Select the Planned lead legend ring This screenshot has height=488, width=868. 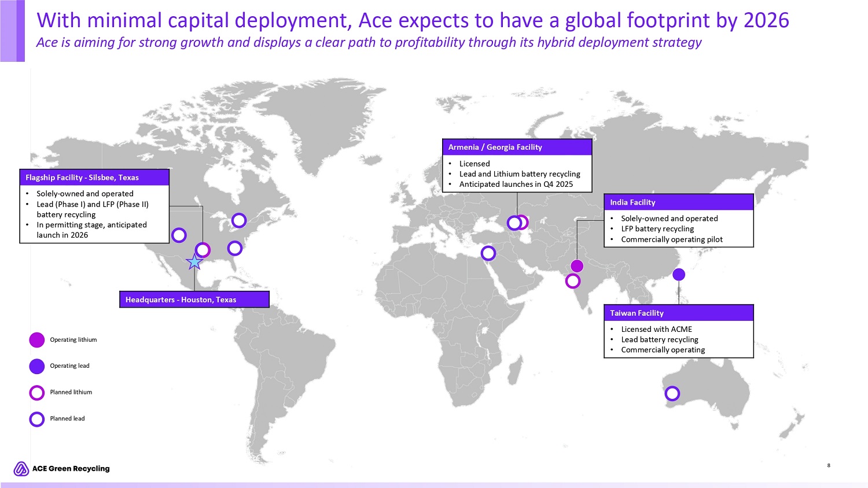pos(37,419)
